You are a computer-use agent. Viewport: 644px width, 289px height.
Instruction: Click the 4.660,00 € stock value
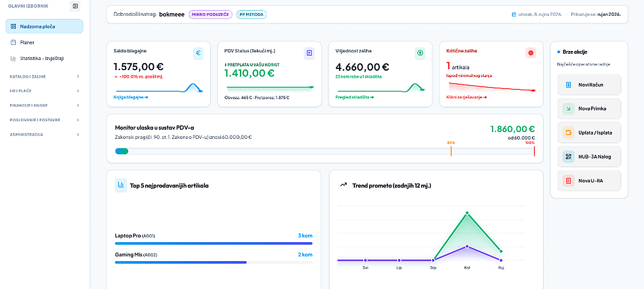coord(362,67)
